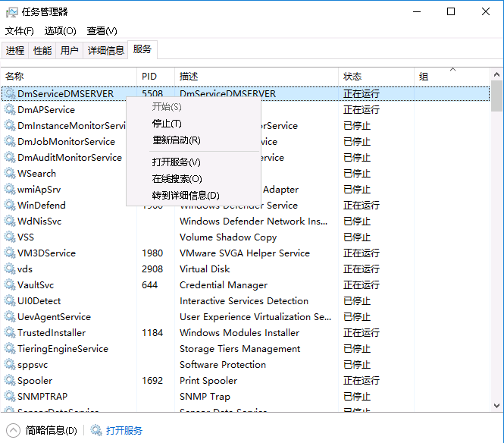Image resolution: width=504 pixels, height=443 pixels.
Task: Click the vertical scrollbar thumb
Action: click(496, 96)
